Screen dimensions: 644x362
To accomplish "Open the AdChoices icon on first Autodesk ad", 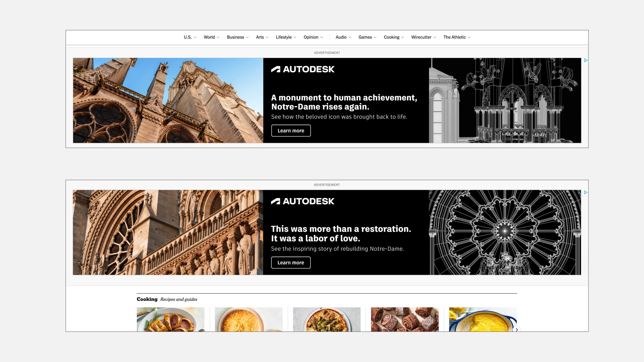I will click(586, 60).
